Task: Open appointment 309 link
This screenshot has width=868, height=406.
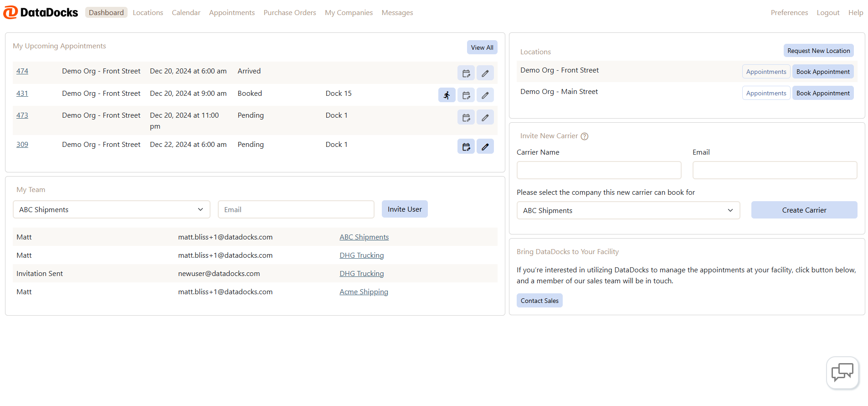Action: coord(22,145)
